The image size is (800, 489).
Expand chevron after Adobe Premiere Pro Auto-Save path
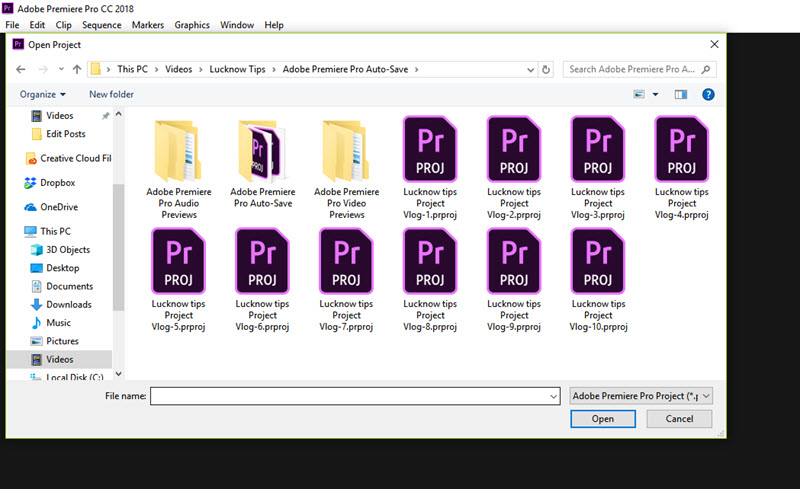(x=416, y=69)
